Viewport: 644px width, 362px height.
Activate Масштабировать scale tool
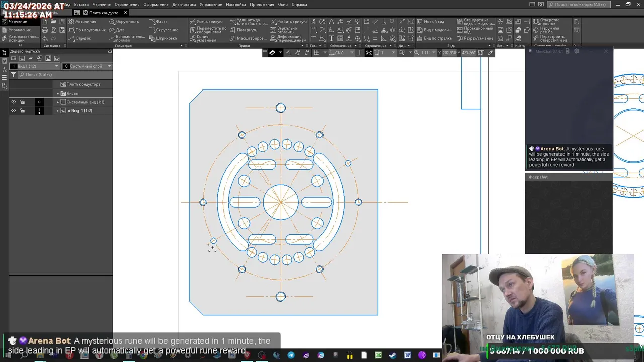pyautogui.click(x=248, y=38)
